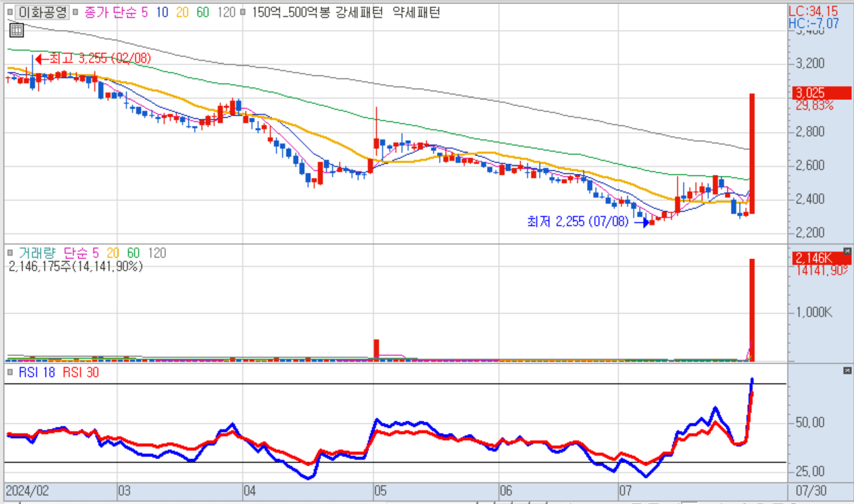
Task: Click the 2,600 price axis label
Action: click(x=810, y=165)
